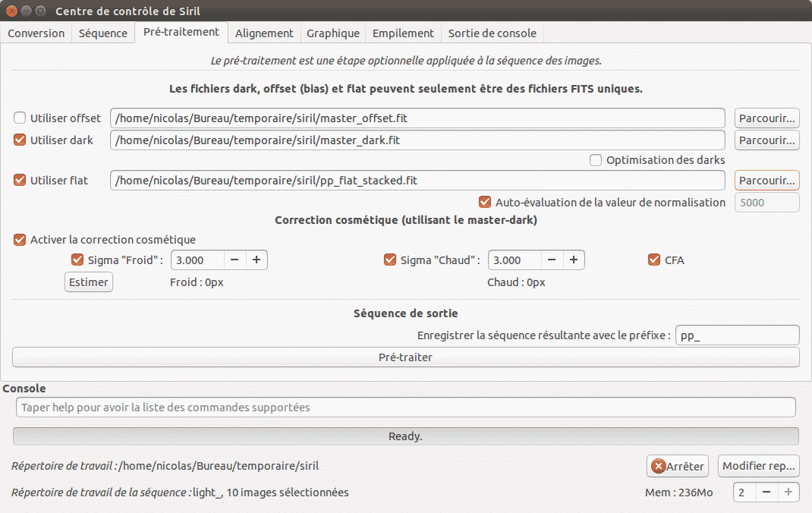The image size is (812, 513).
Task: Decrease Sigma Chaud value with minus button
Action: click(552, 260)
